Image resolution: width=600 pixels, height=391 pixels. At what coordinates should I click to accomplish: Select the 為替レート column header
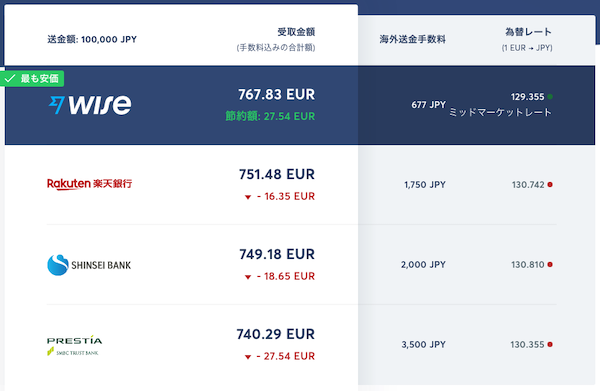(528, 32)
